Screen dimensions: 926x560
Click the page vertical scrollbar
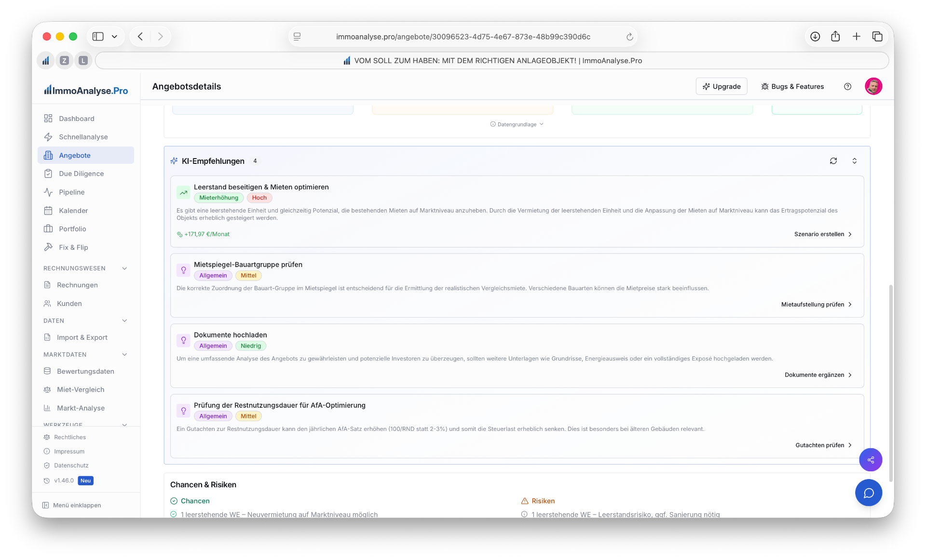[x=890, y=383]
